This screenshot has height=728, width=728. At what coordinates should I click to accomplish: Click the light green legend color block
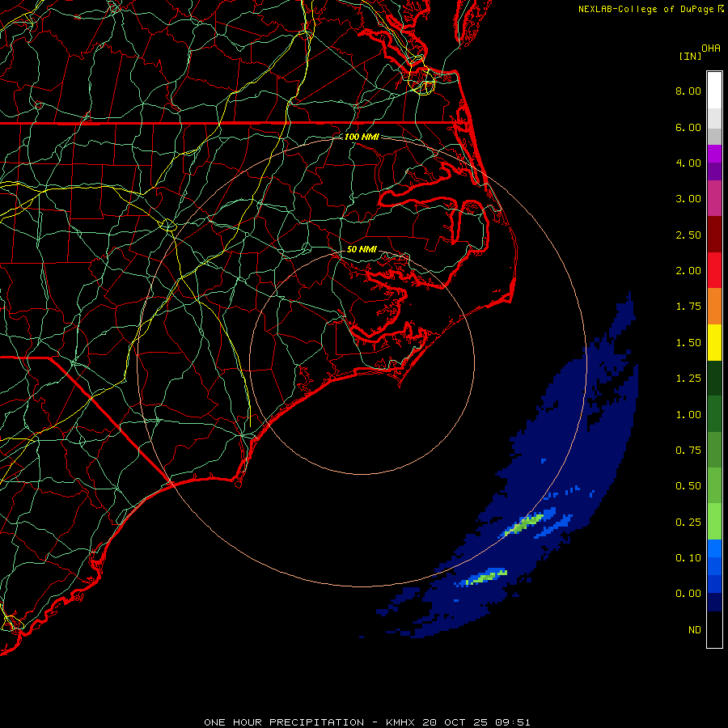point(714,522)
